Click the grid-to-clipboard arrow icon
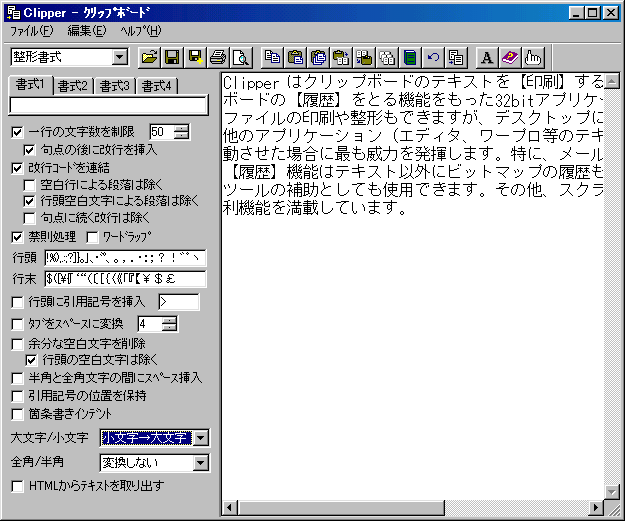 click(x=364, y=58)
